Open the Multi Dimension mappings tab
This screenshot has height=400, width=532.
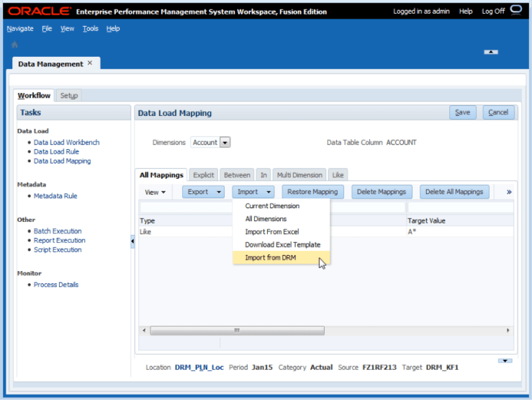point(299,175)
